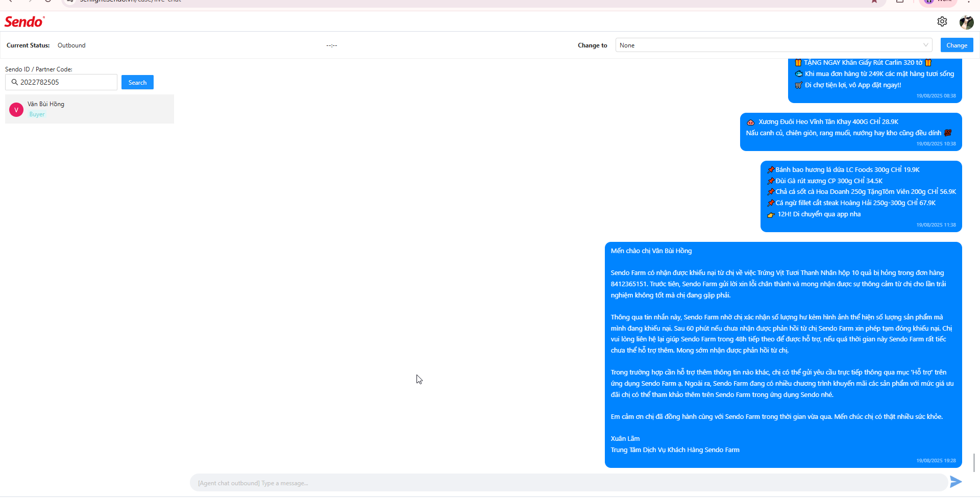
Task: Click Trung Tâm Dịch Vụ Khách Hàng text
Action: pos(675,450)
